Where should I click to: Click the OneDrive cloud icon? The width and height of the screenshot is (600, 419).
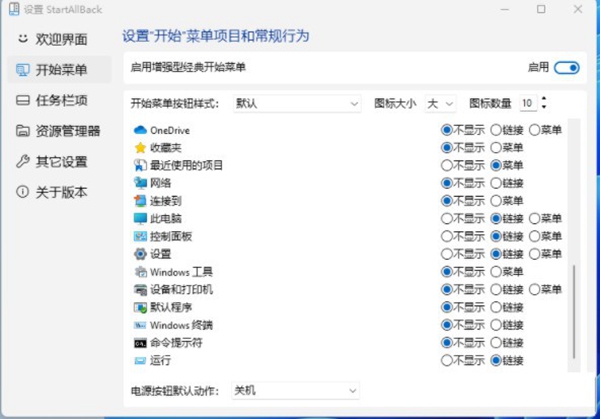140,130
